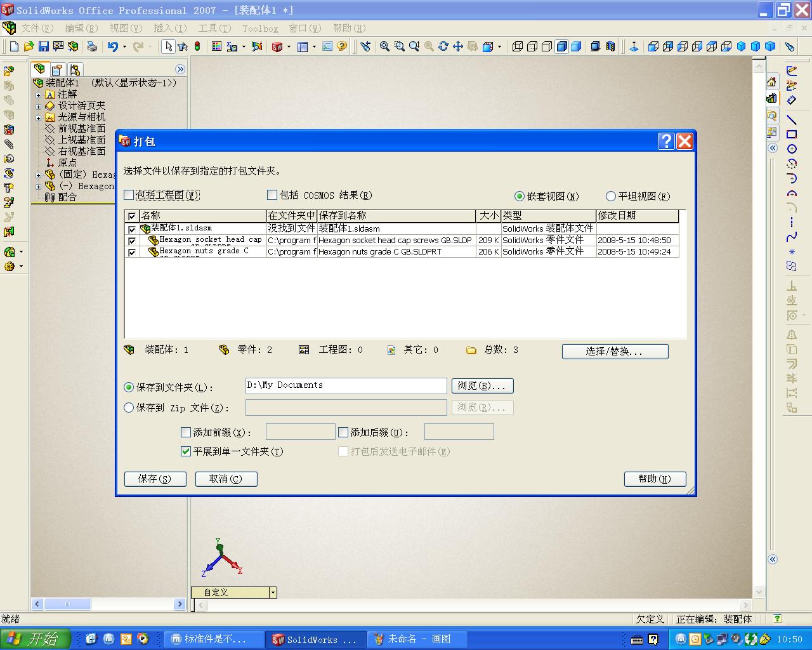Open the Undo history dropdown arrow
The height and width of the screenshot is (650, 812).
click(x=124, y=46)
